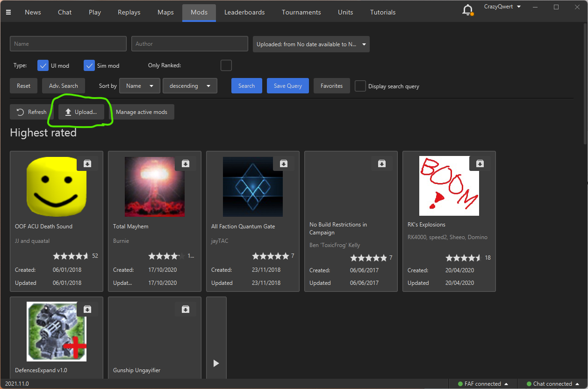This screenshot has width=588, height=389.
Task: Download the All Faction Quantum Gate mod
Action: click(284, 163)
